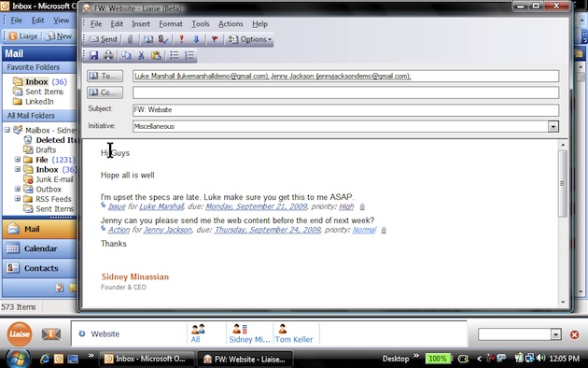Screen dimensions: 588x368
Task: Select the Website conversation refresh icon
Action: coord(82,333)
